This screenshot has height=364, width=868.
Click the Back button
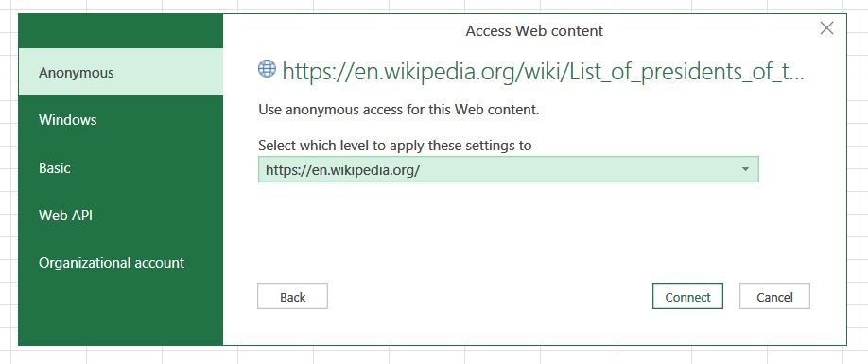(x=292, y=297)
